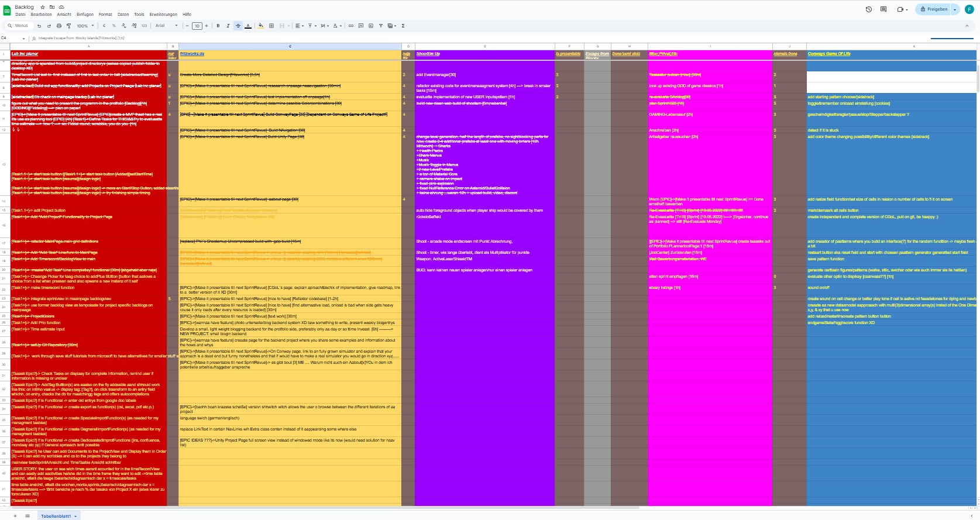Image resolution: width=980 pixels, height=520 pixels.
Task: Open the fill color picker
Action: tap(261, 26)
